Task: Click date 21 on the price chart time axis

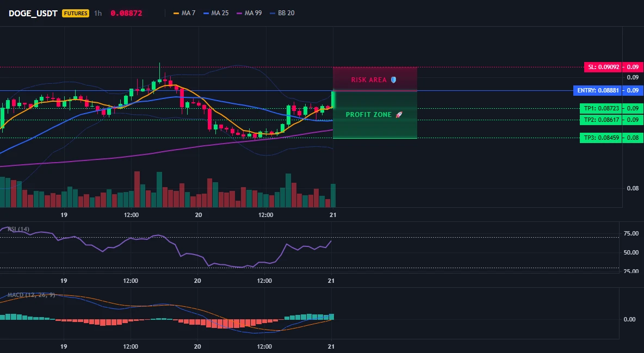Action: point(333,215)
